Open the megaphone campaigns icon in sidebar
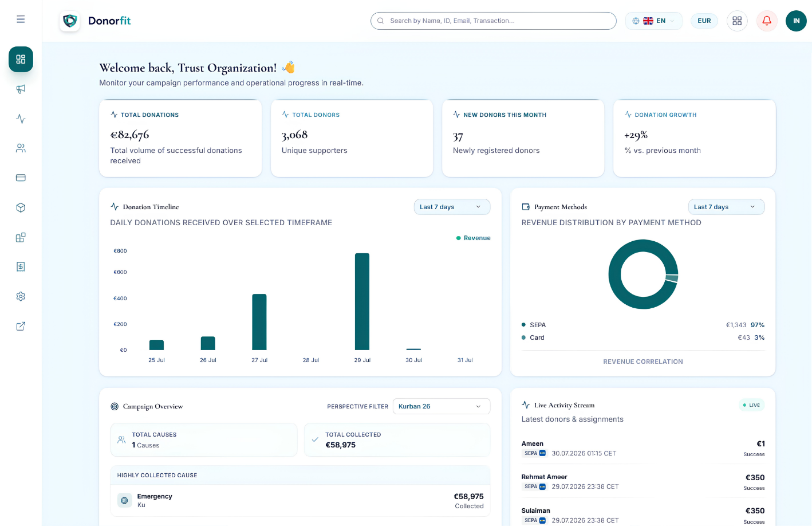 tap(21, 89)
